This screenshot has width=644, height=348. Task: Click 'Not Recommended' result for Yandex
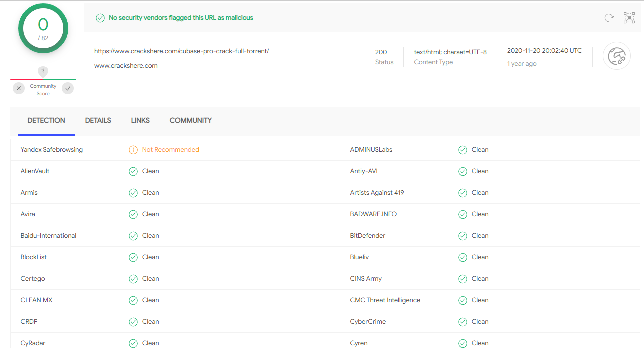[171, 150]
